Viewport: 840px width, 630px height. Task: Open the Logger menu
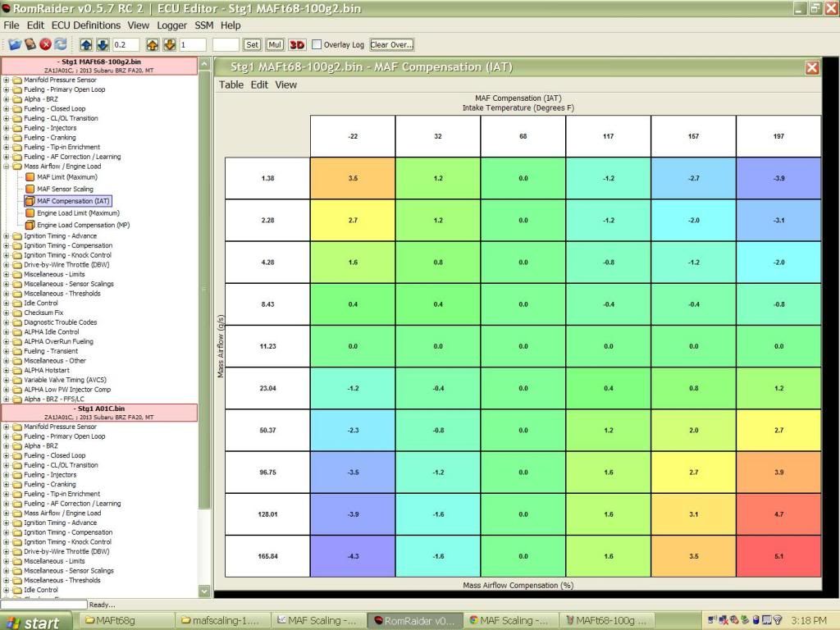tap(171, 25)
